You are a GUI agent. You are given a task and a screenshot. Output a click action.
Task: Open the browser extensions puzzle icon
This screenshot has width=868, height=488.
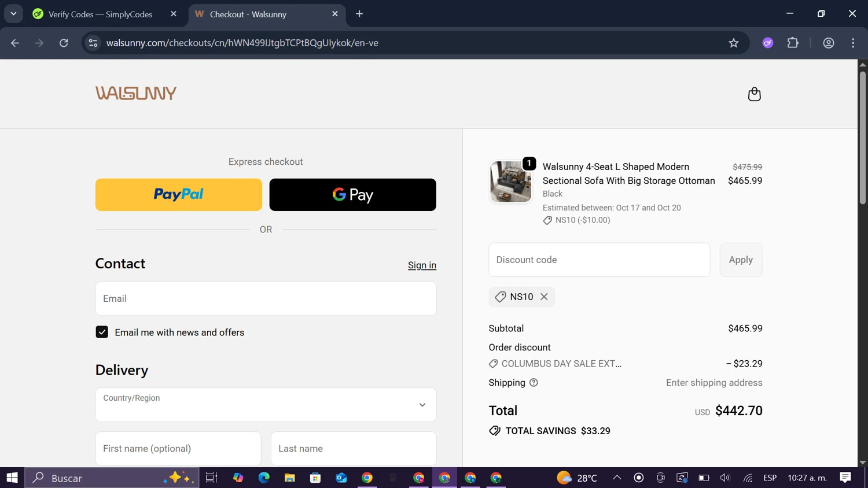click(793, 43)
